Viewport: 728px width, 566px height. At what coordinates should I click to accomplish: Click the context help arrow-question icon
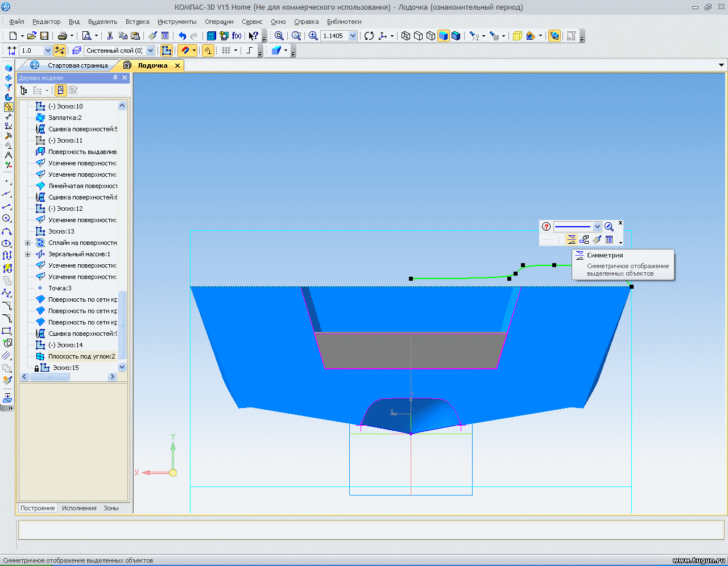click(x=254, y=36)
